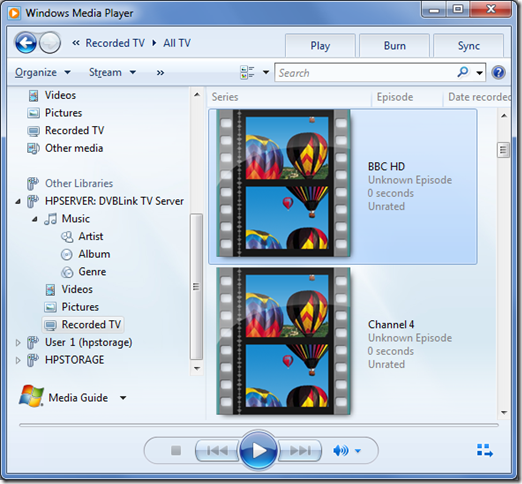This screenshot has width=522, height=484.
Task: Open the view options icon
Action: coord(247,72)
